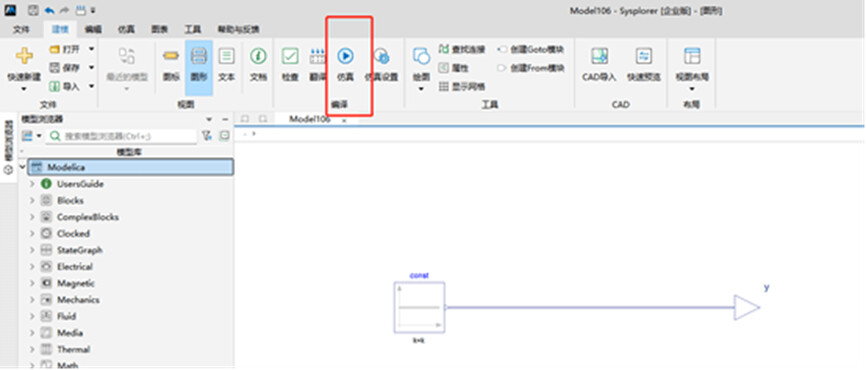Click the 导入 import icon
This screenshot has height=370, width=866.
point(54,86)
